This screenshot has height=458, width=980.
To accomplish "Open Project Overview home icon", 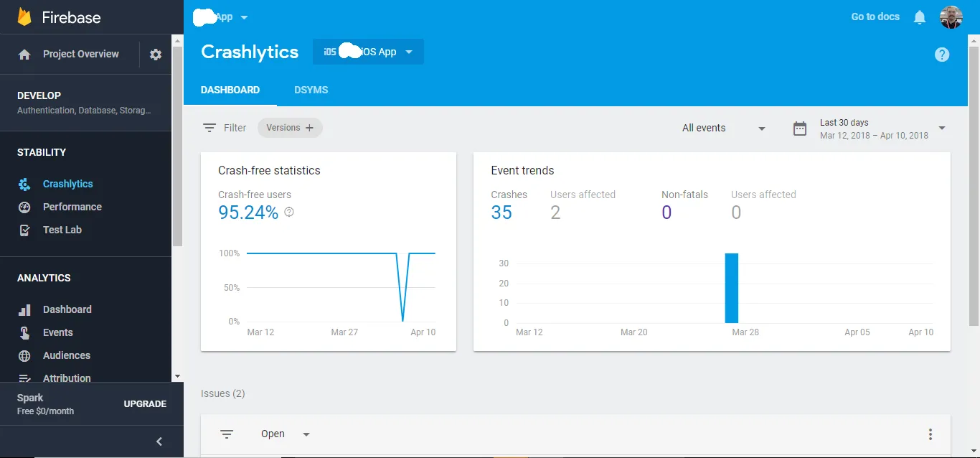I will click(x=24, y=55).
